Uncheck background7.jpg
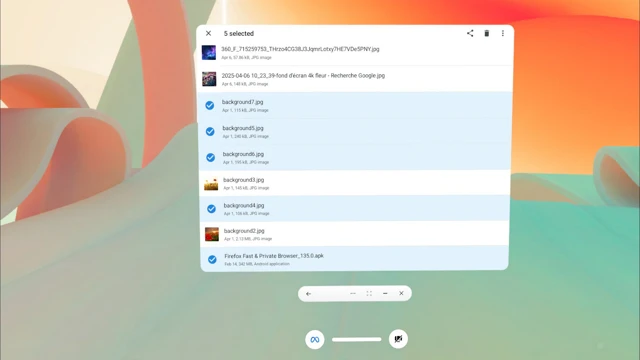This screenshot has width=640, height=360. pos(210,106)
